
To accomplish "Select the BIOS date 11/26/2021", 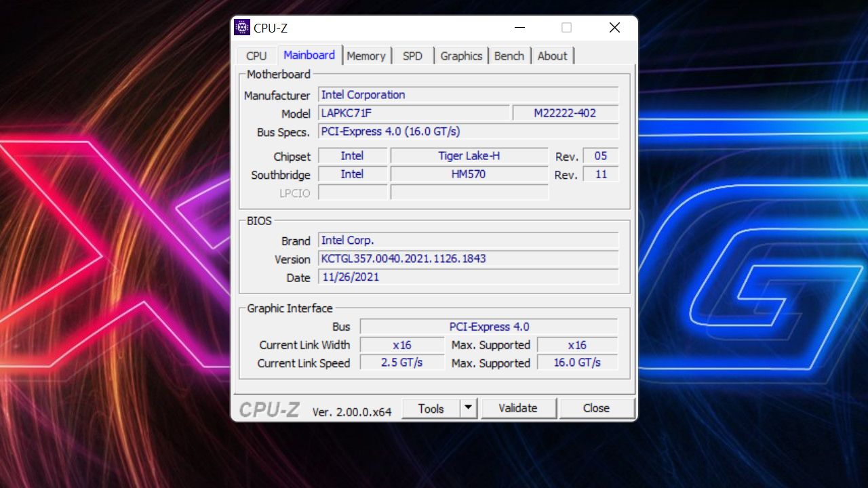I will [469, 277].
